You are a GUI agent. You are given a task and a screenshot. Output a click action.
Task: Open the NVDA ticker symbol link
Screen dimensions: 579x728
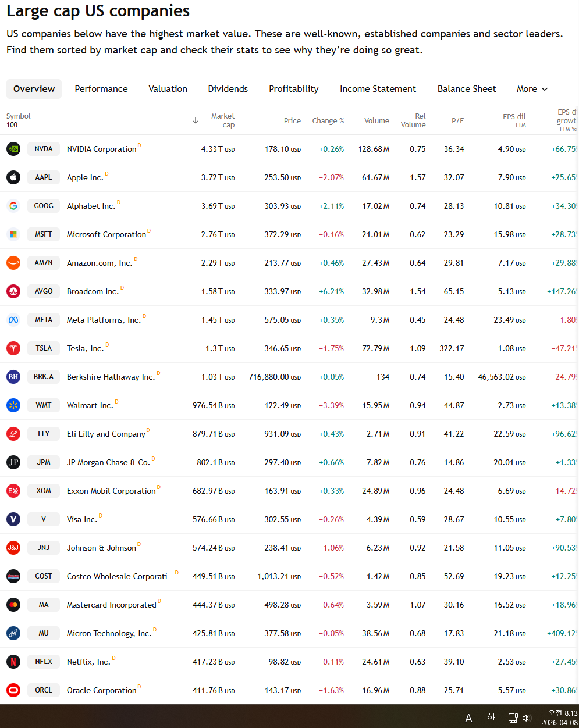[x=44, y=149]
